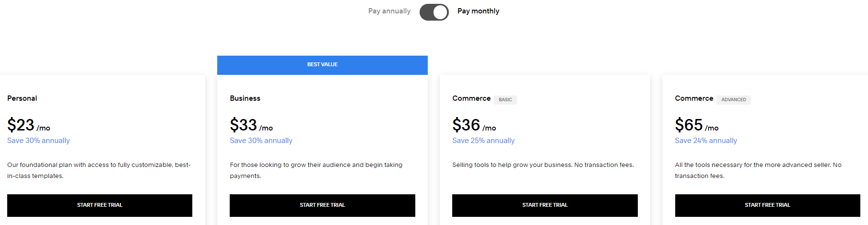
Task: Click the Basic badge beside Commerce
Action: (x=505, y=100)
